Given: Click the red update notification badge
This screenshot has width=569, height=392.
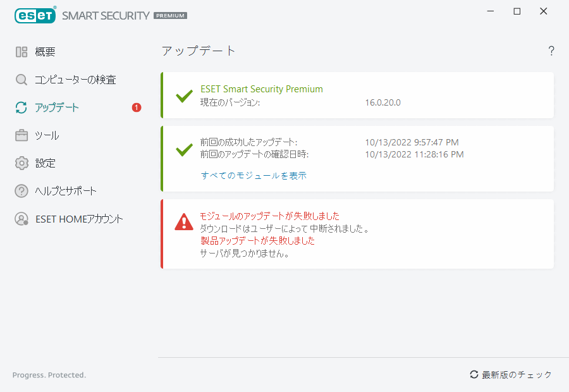Looking at the screenshot, I should pyautogui.click(x=137, y=107).
